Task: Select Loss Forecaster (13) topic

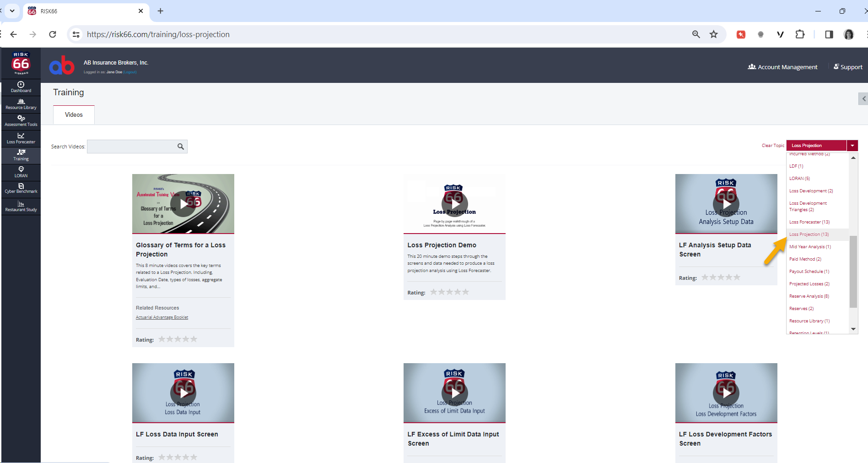Action: click(809, 222)
